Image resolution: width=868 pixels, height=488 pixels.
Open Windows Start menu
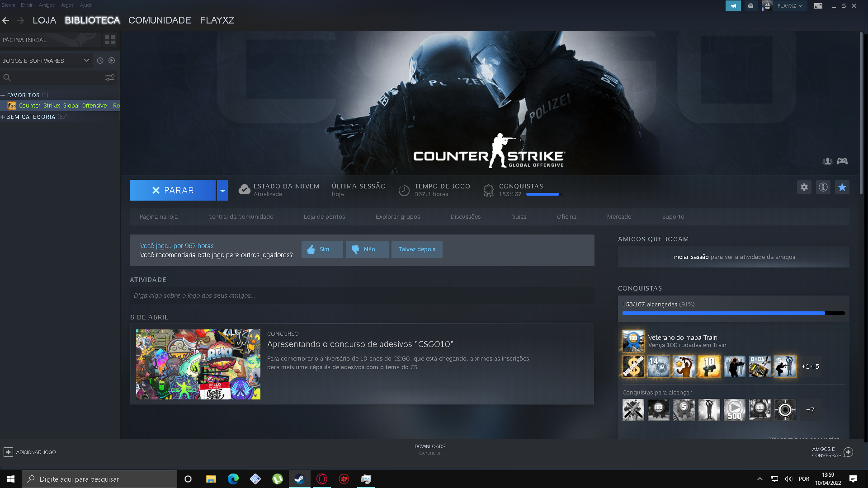click(x=11, y=479)
